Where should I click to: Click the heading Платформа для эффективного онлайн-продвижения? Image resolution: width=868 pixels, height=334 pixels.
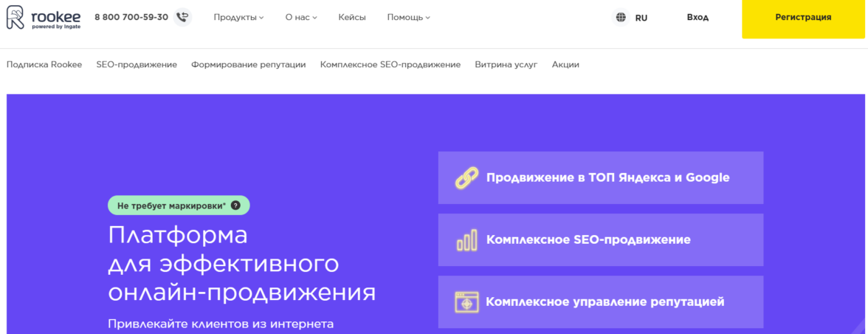tap(241, 264)
